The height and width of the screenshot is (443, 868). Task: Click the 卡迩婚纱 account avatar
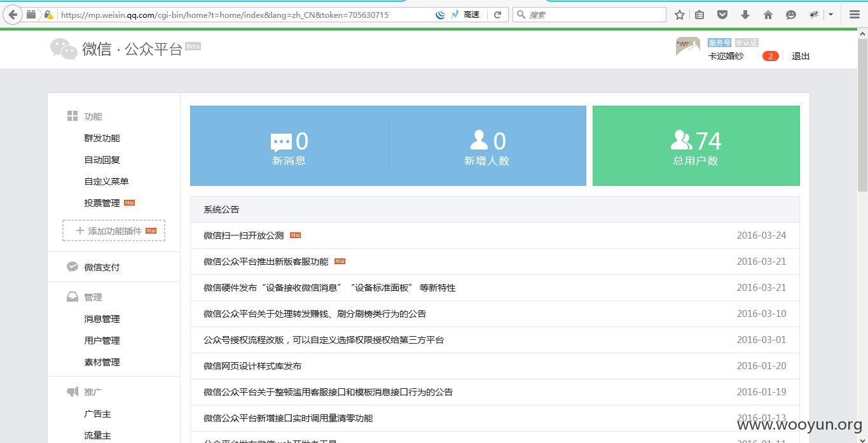pos(688,47)
